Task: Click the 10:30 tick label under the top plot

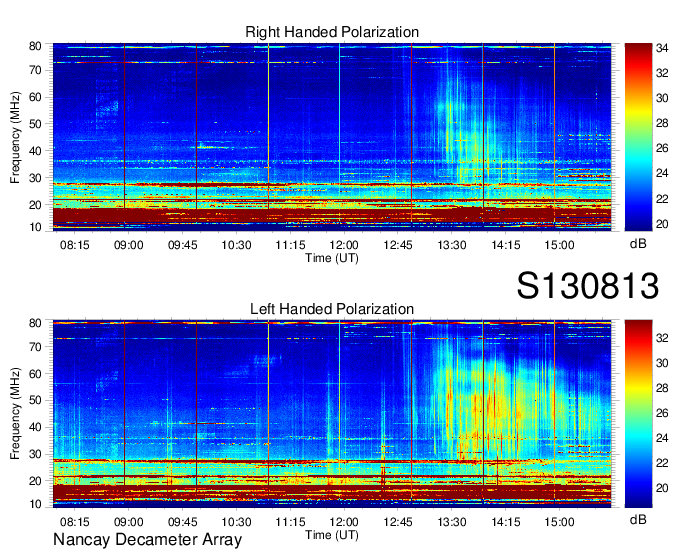Action: [x=236, y=245]
